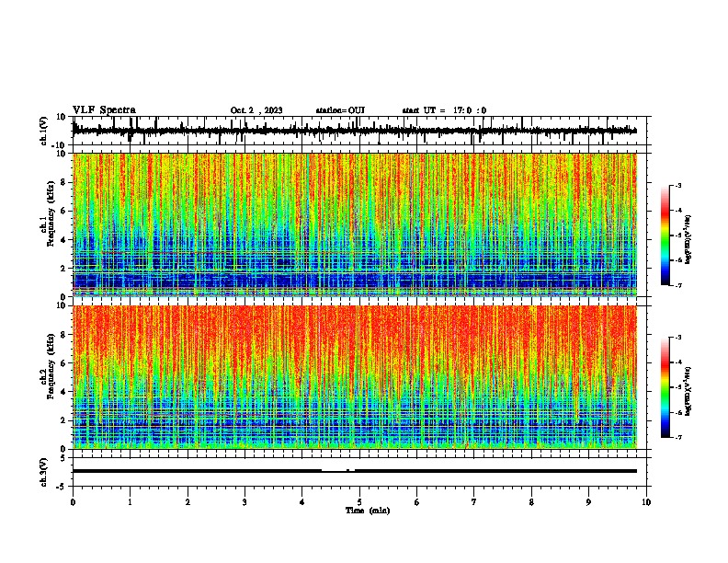Click the ch.2 color scale log(PSD) unit label
Viewport: 728px width, 563px height.
688,391
